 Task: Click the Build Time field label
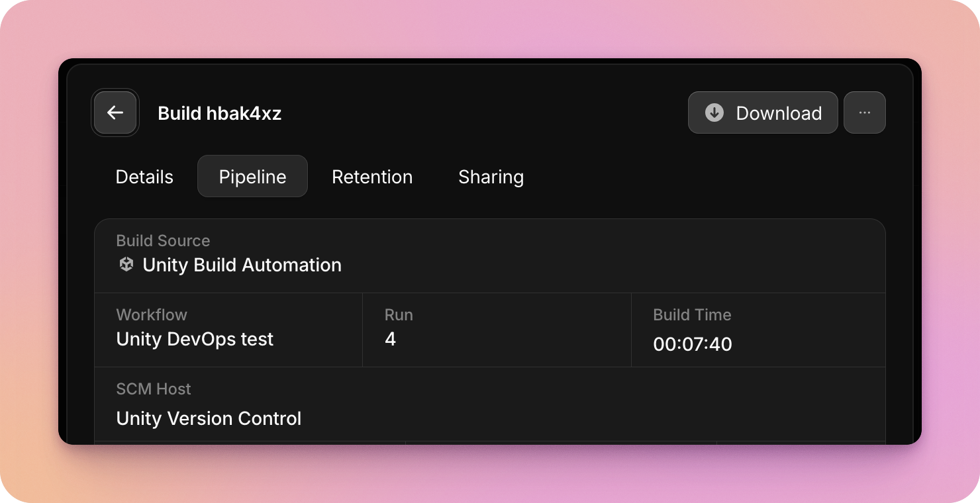tap(692, 315)
